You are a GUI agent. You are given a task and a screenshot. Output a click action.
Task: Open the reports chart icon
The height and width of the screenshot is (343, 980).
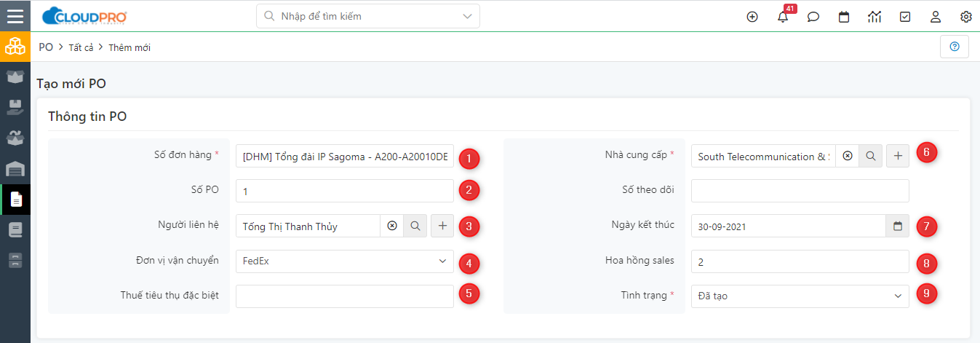[x=875, y=17]
